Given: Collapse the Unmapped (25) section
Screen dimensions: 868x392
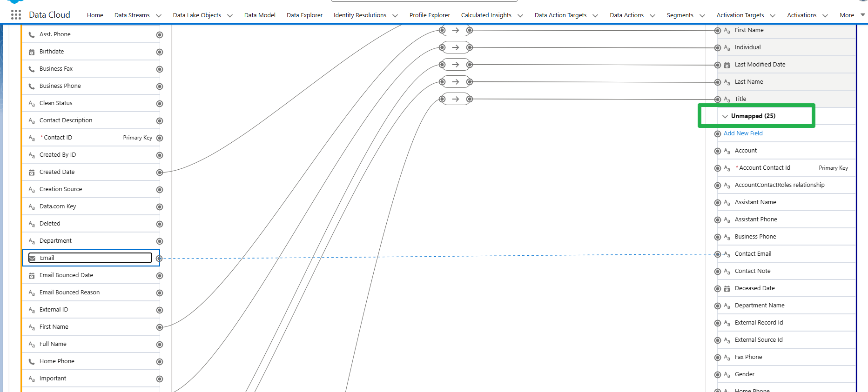Looking at the screenshot, I should (x=725, y=116).
